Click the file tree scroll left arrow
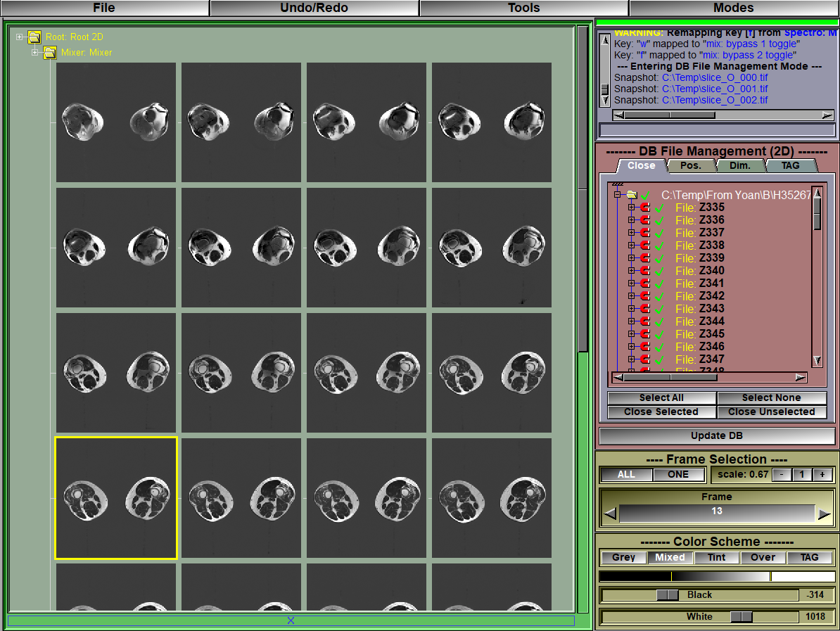This screenshot has width=840, height=631. pos(618,378)
